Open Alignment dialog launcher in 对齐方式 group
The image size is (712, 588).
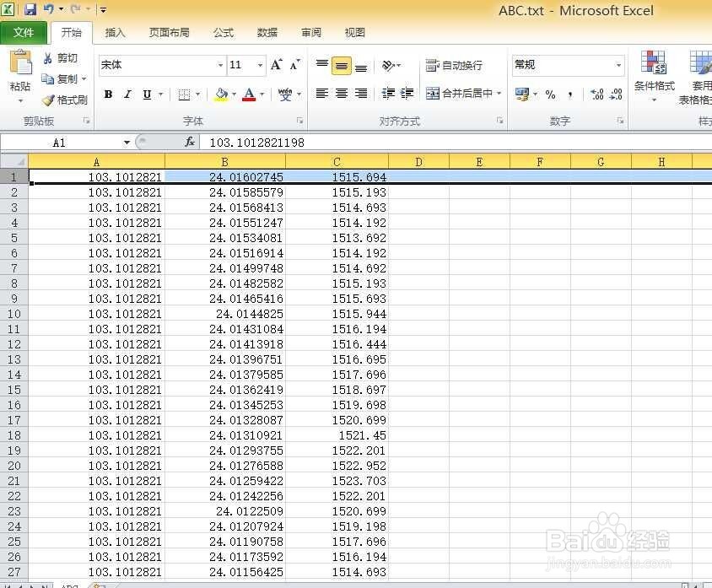coord(499,121)
